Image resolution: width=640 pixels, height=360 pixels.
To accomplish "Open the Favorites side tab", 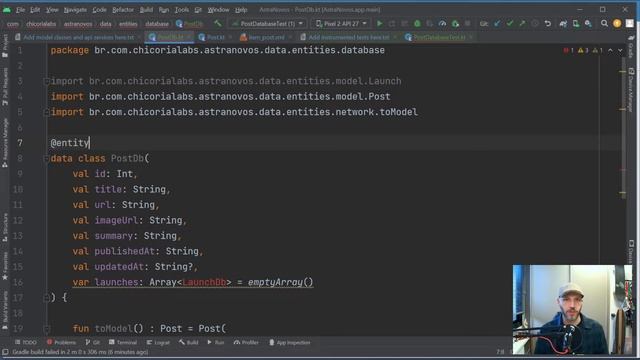I will tap(5, 266).
